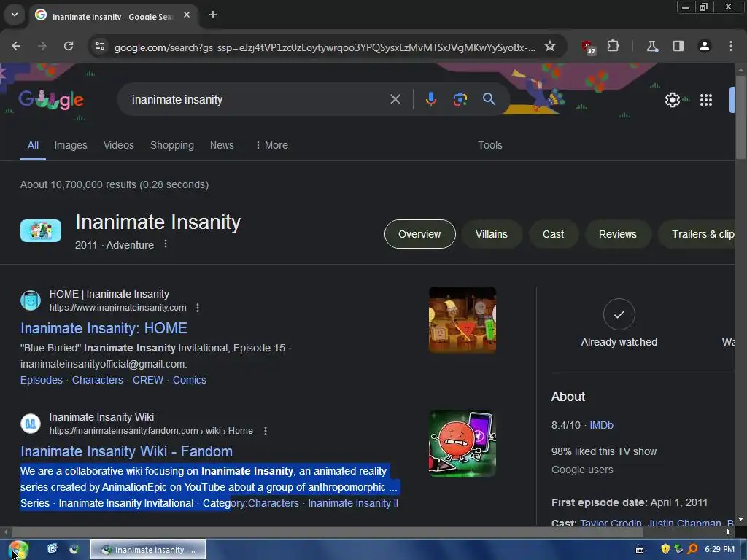747x560 pixels.
Task: Open the IMDb rating link
Action: tap(601, 425)
